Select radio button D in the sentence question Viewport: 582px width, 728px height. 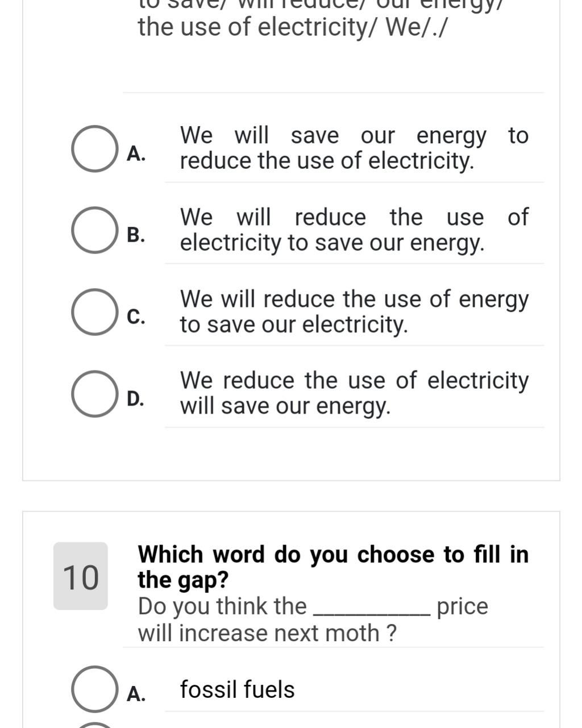(94, 394)
